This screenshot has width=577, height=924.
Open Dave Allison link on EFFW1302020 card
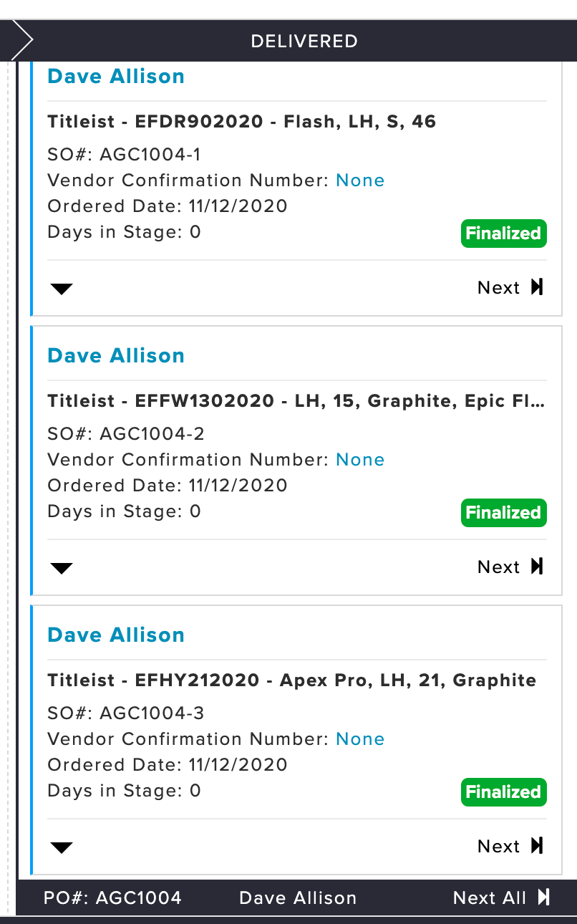[116, 356]
